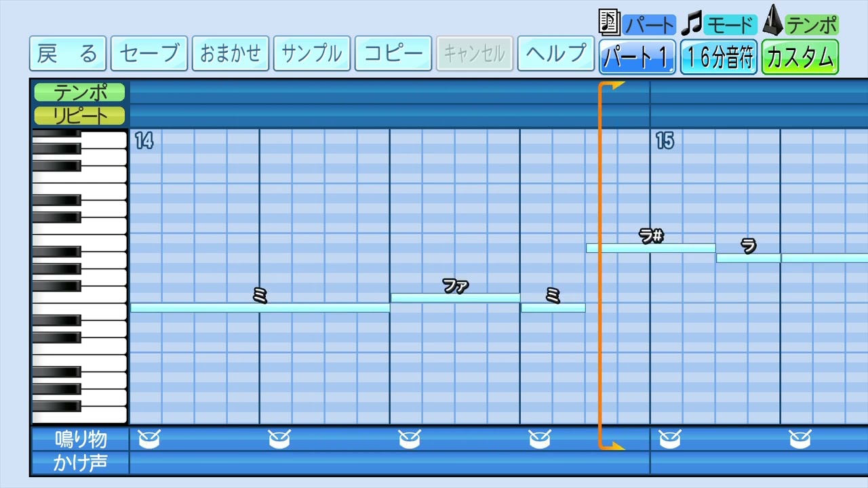This screenshot has width=868, height=488.
Task: Choose the コピー copy button
Action: [393, 54]
